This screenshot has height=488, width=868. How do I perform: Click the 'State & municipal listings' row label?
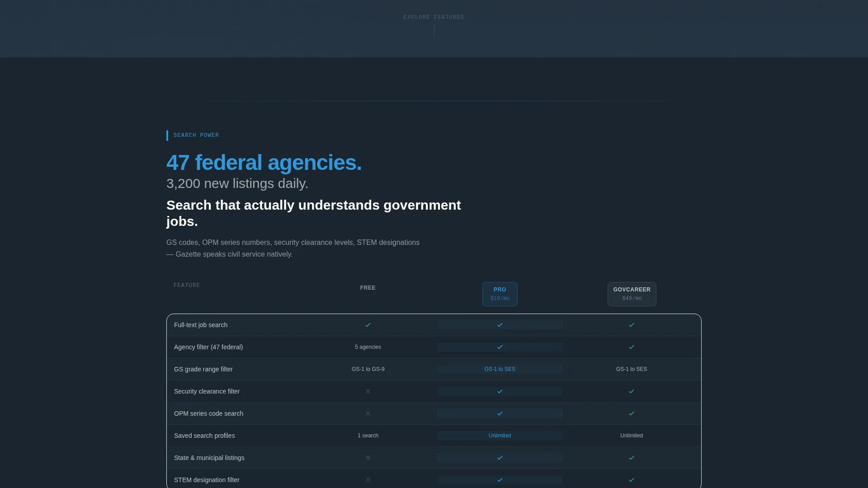coord(209,458)
